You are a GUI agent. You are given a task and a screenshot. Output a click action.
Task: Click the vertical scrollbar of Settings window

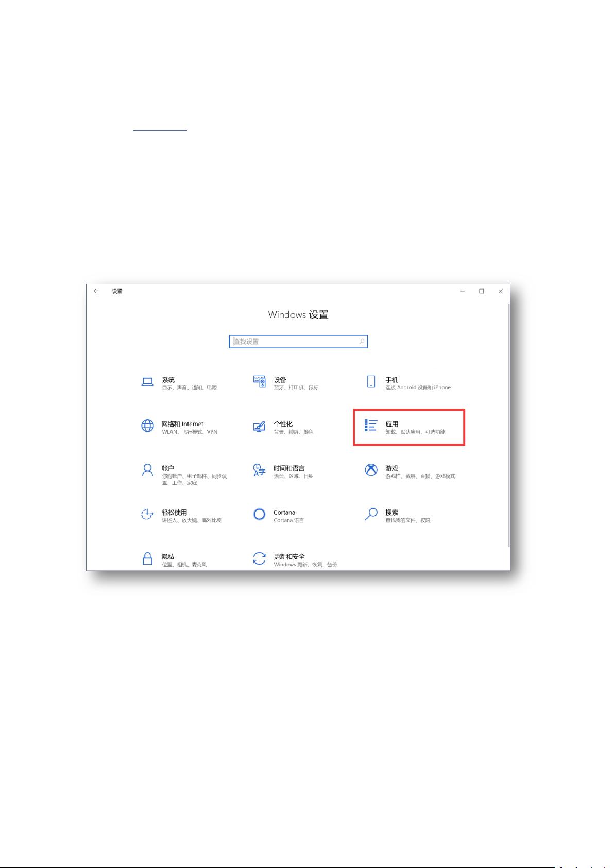click(x=508, y=422)
